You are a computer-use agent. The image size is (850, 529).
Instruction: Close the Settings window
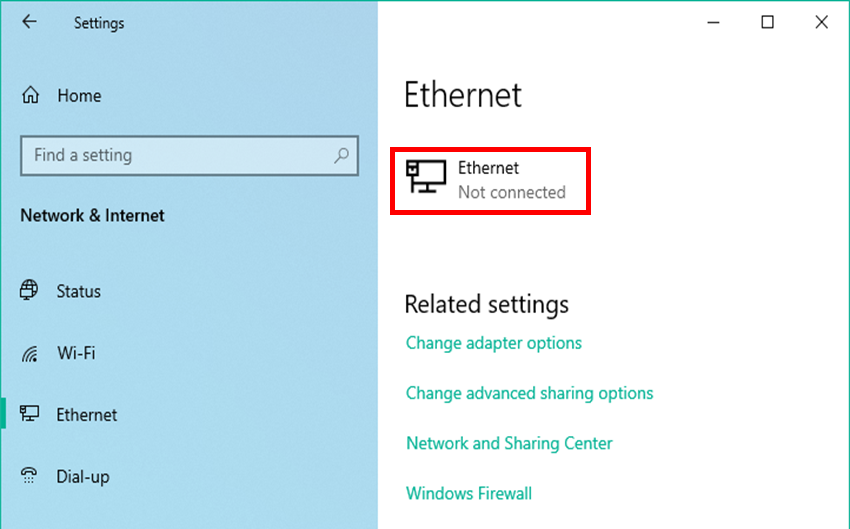coord(821,22)
